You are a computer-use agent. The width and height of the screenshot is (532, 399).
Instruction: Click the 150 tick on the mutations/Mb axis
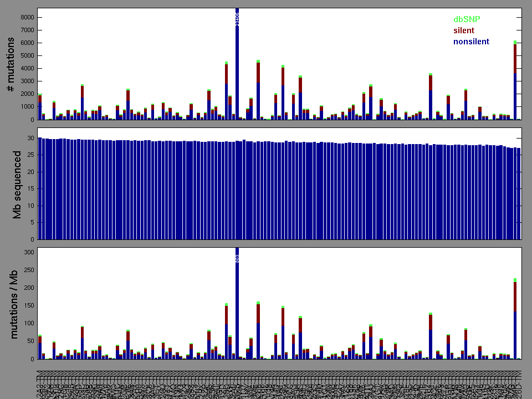click(x=29, y=305)
